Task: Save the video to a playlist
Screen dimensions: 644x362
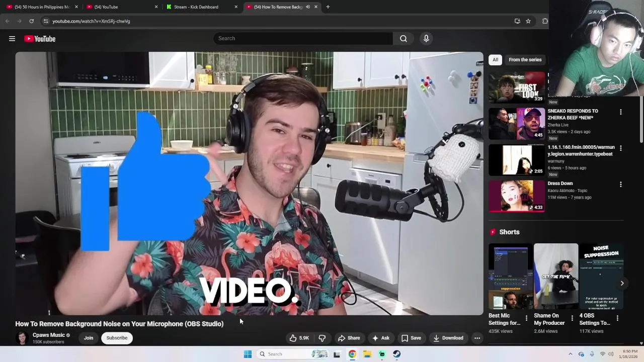Action: pyautogui.click(x=411, y=338)
